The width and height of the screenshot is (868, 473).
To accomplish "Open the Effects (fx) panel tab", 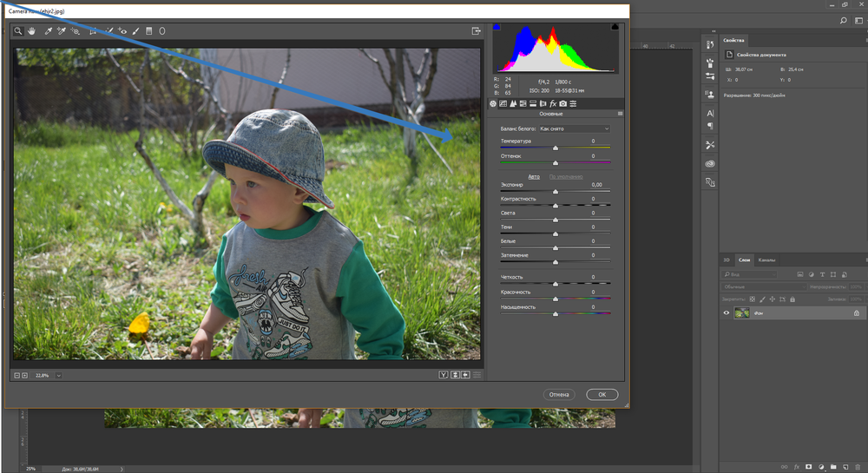I will (553, 103).
